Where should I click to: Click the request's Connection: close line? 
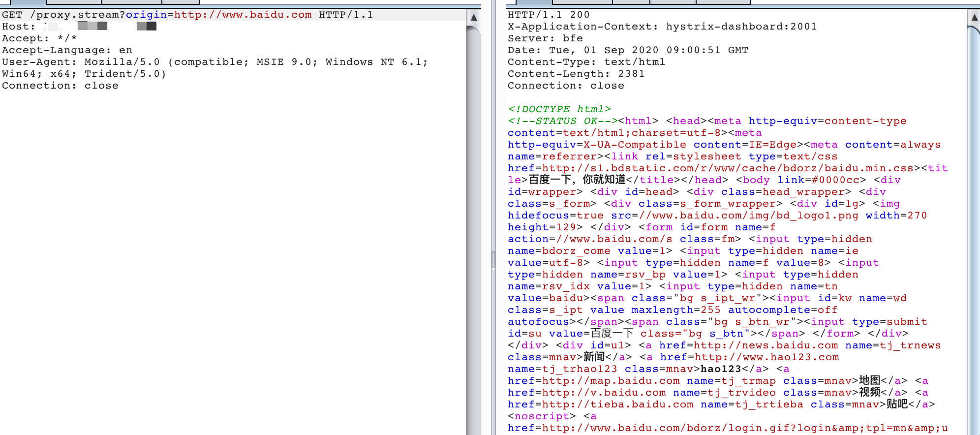[x=60, y=86]
